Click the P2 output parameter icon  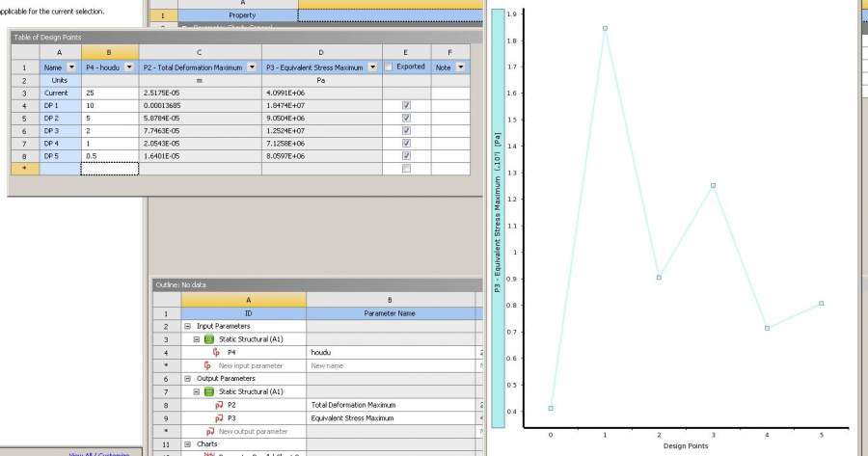tap(219, 405)
